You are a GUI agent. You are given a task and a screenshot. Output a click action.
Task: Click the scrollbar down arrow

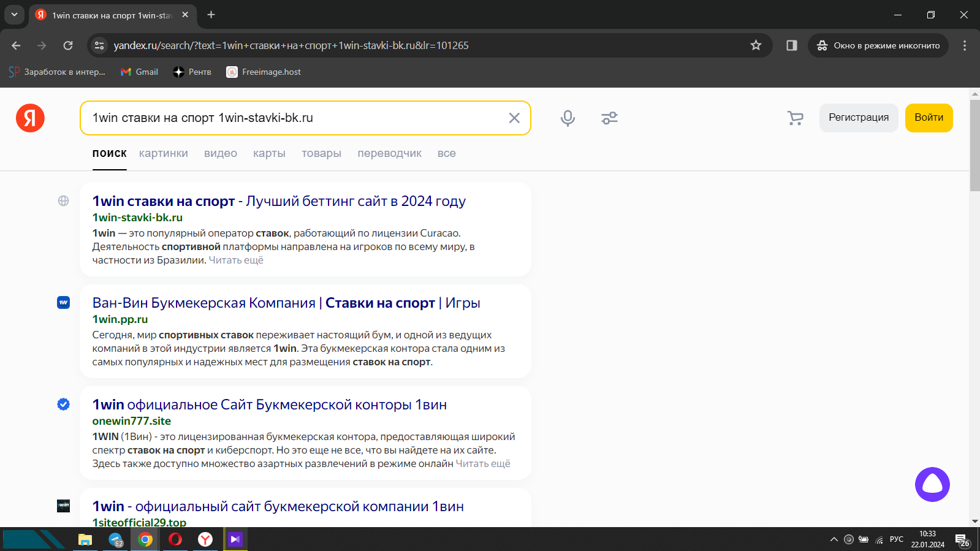974,522
